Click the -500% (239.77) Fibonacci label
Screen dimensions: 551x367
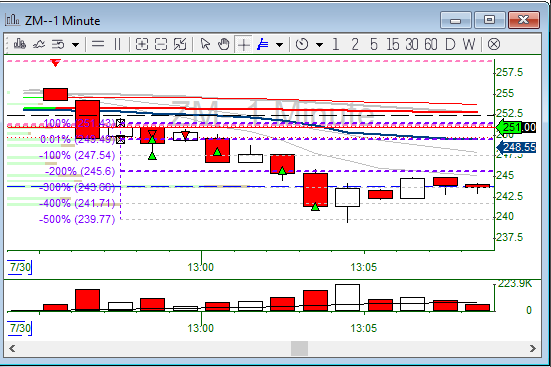[77, 219]
